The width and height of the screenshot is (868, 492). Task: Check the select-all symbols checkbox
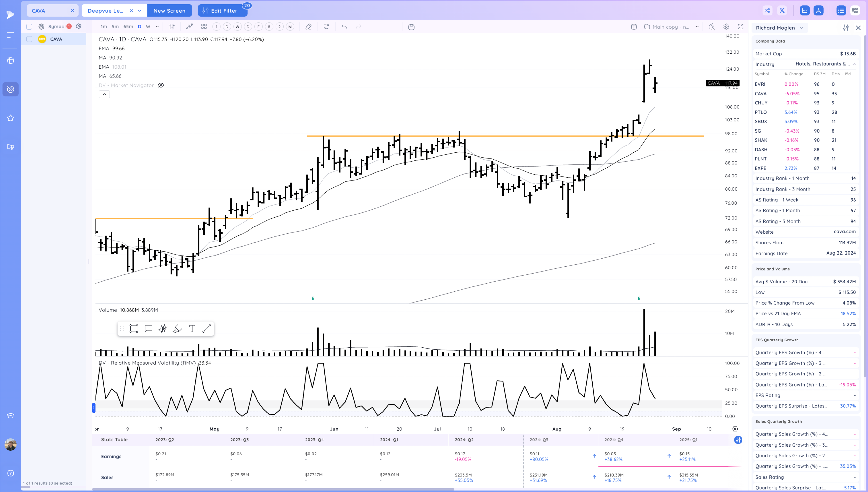[29, 27]
